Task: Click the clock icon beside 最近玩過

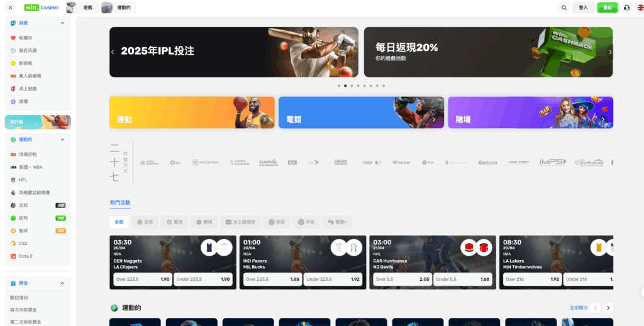Action: coord(13,50)
